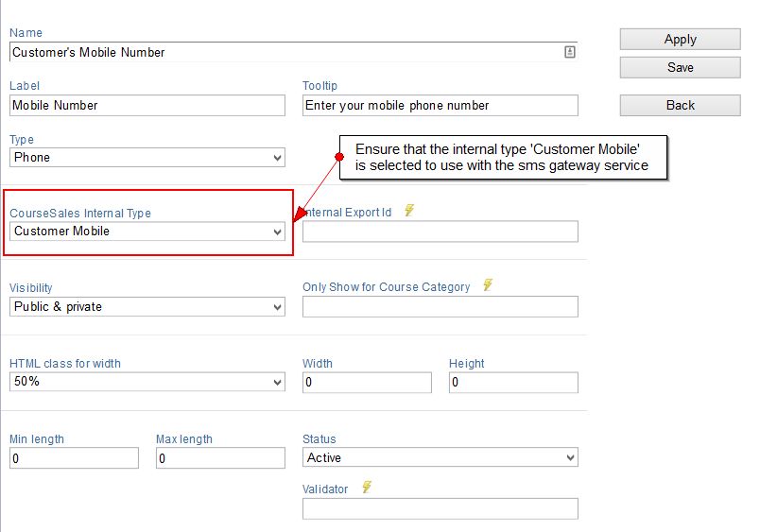Expand the HTML class for width dropdown
The height and width of the screenshot is (532, 760).
pos(147,382)
